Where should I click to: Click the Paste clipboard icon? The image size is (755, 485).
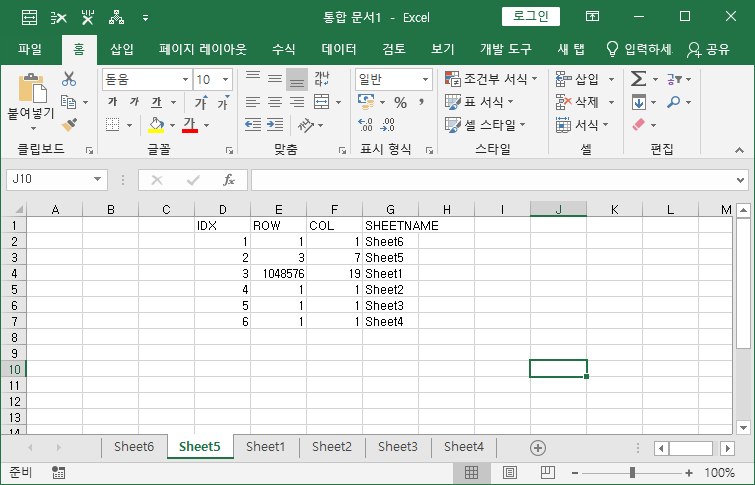32,89
